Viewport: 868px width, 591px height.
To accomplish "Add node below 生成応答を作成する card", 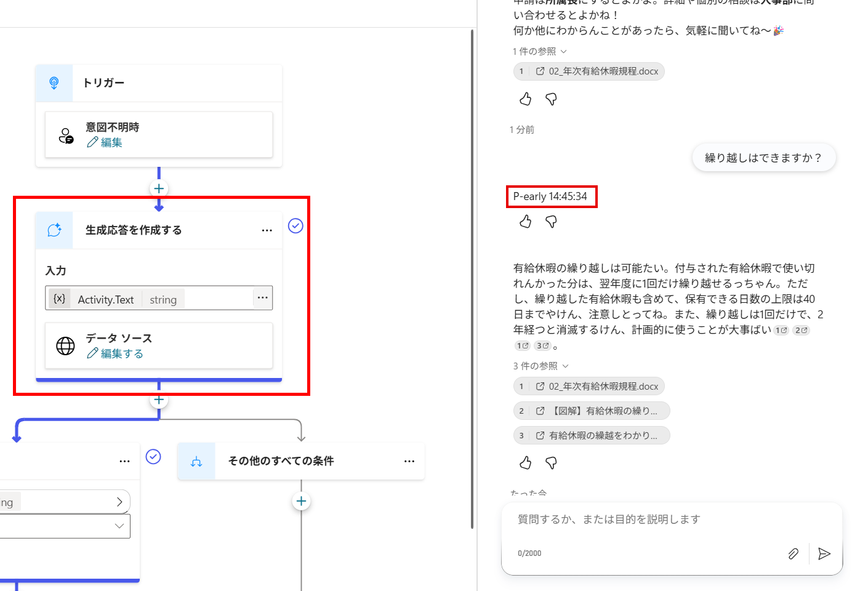I will coord(159,400).
